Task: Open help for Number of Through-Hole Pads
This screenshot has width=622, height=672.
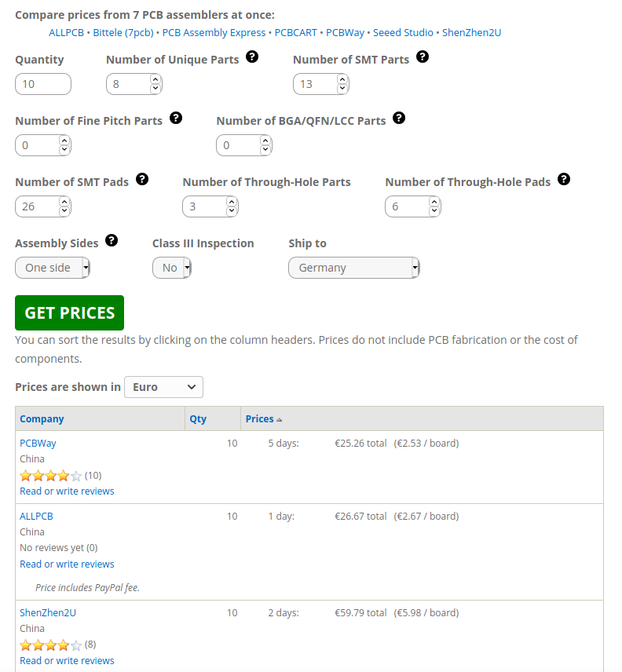Action: click(x=564, y=179)
